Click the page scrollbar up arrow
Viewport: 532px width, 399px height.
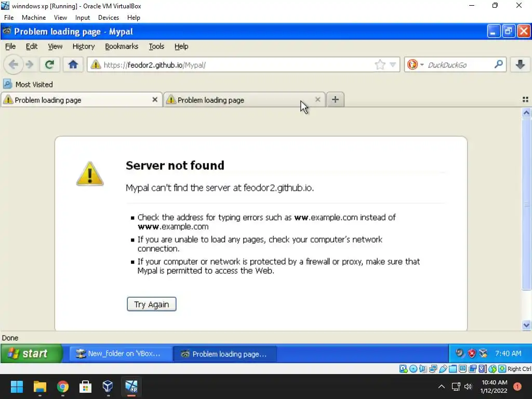click(526, 113)
